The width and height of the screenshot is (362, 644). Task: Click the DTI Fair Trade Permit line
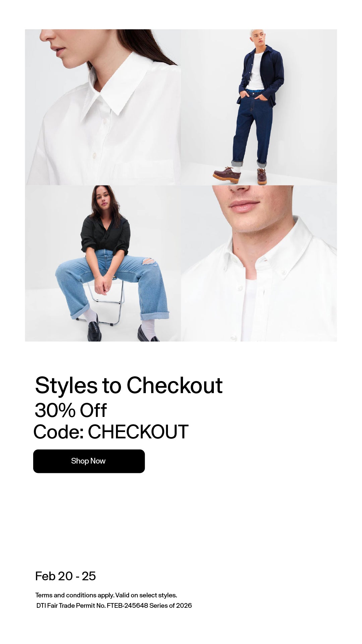(114, 605)
